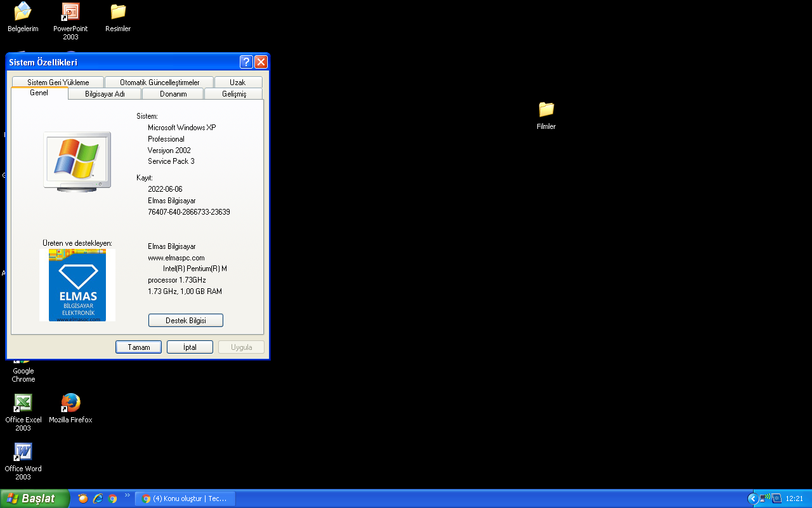812x508 pixels.
Task: Click the Versiyon 2002 text
Action: pos(169,150)
